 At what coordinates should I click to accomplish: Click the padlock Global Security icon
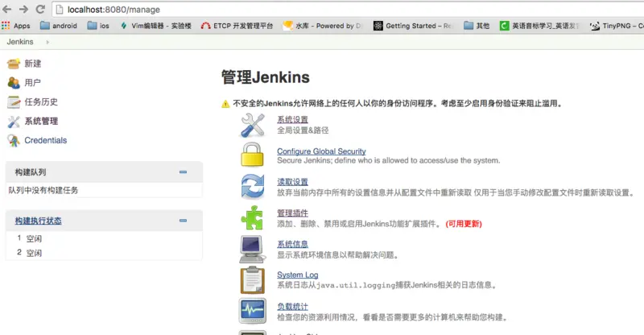click(252, 155)
